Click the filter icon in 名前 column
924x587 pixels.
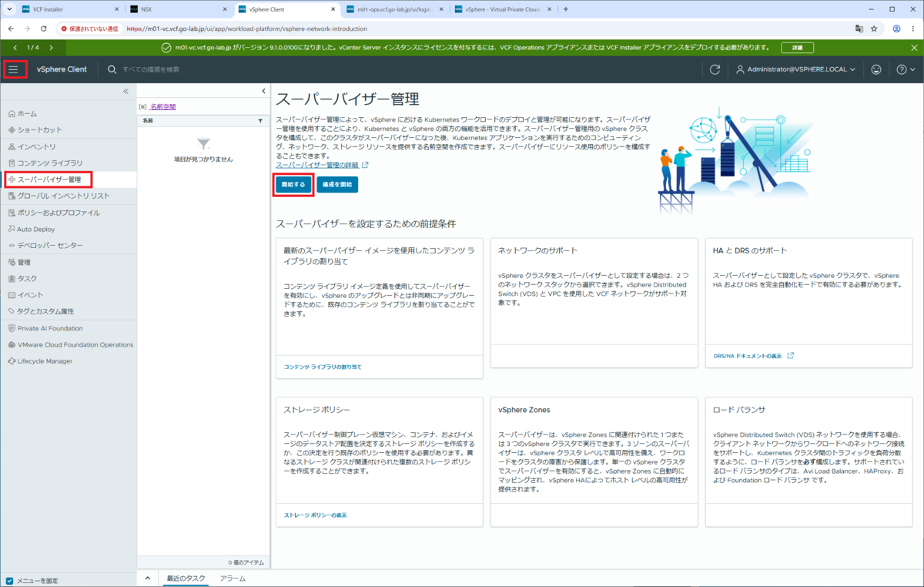(x=260, y=121)
